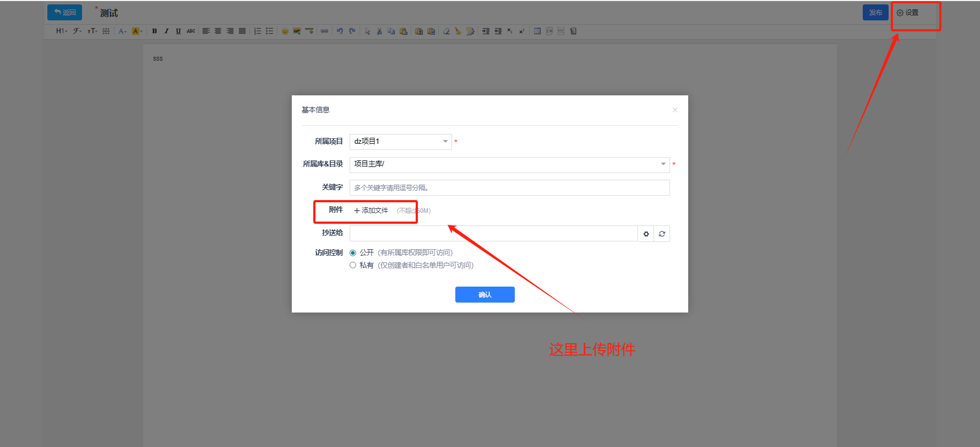Screen dimensions: 980x447
Task: Clean up HTML with the broom icon
Action: [458, 31]
